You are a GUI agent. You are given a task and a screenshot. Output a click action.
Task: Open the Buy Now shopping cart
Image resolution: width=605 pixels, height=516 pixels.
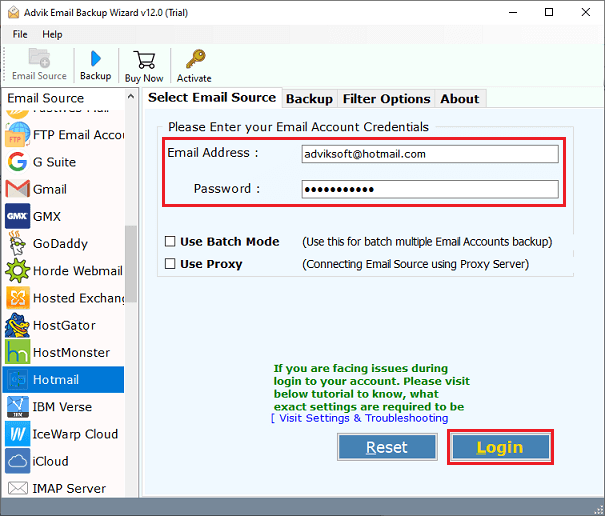coord(144,60)
